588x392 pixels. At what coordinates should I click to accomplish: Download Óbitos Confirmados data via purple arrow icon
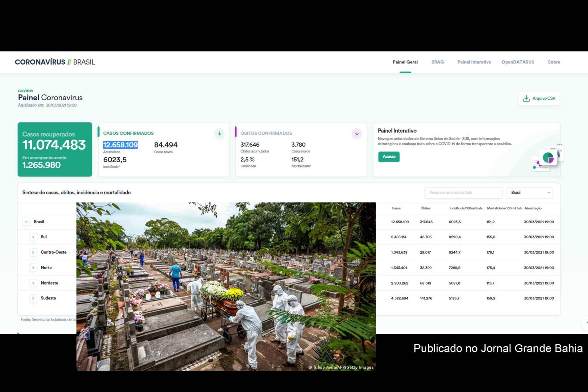tap(357, 133)
